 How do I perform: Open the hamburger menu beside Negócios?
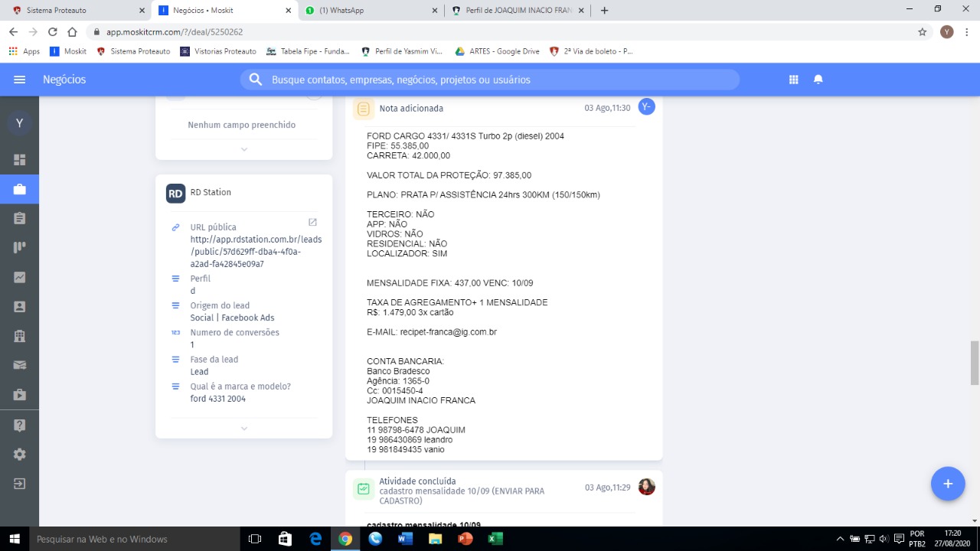[x=20, y=80]
